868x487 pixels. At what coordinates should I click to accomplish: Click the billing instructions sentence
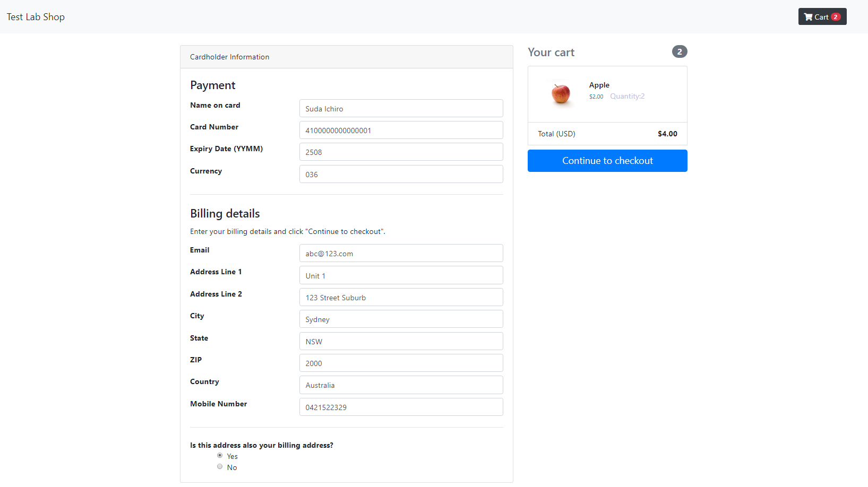click(x=288, y=231)
